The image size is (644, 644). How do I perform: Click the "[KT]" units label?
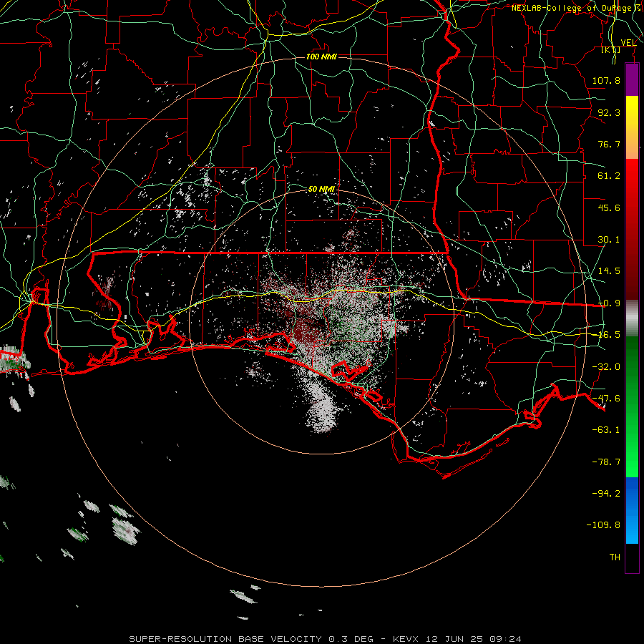tap(611, 50)
